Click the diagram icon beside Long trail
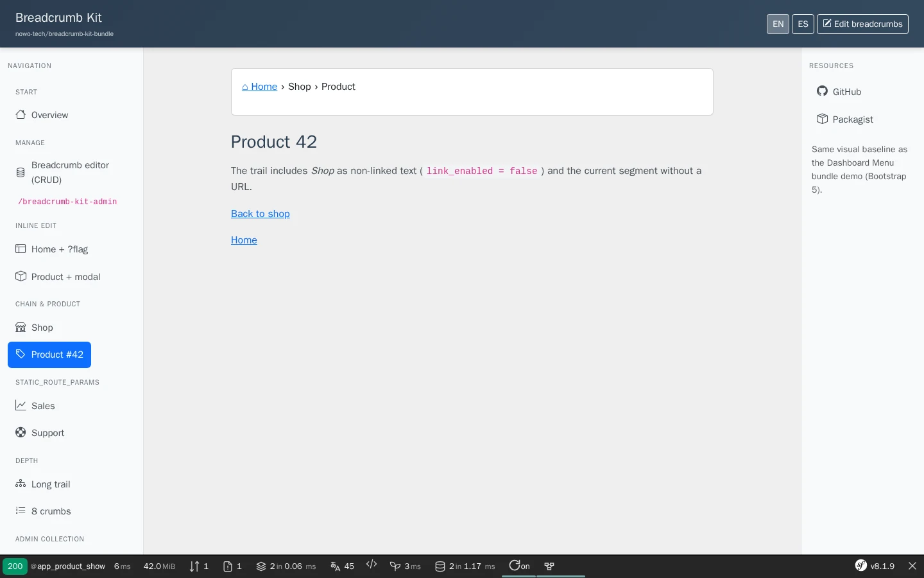The image size is (924, 578). 21,484
